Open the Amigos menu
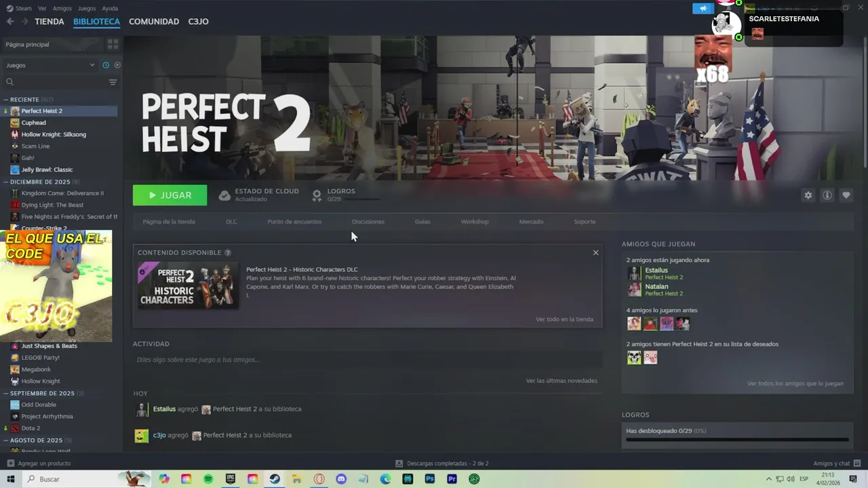 pos(62,8)
